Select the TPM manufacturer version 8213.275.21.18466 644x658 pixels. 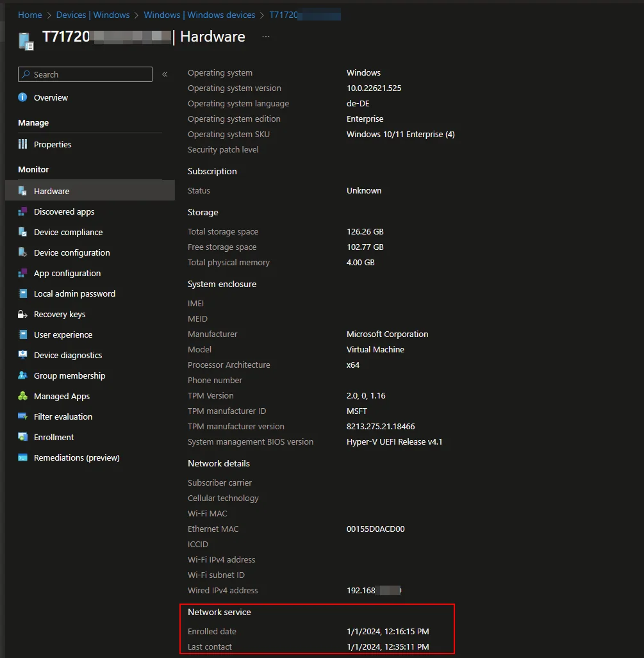381,426
